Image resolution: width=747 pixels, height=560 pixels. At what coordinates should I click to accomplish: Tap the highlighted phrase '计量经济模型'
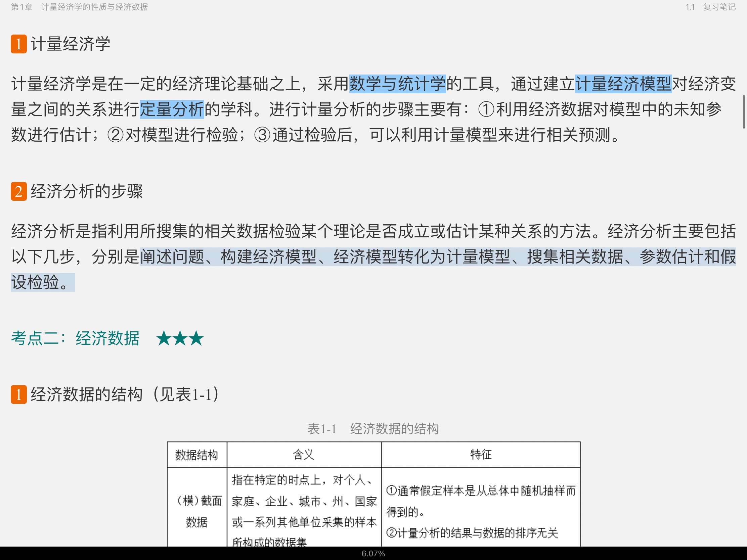(x=623, y=84)
